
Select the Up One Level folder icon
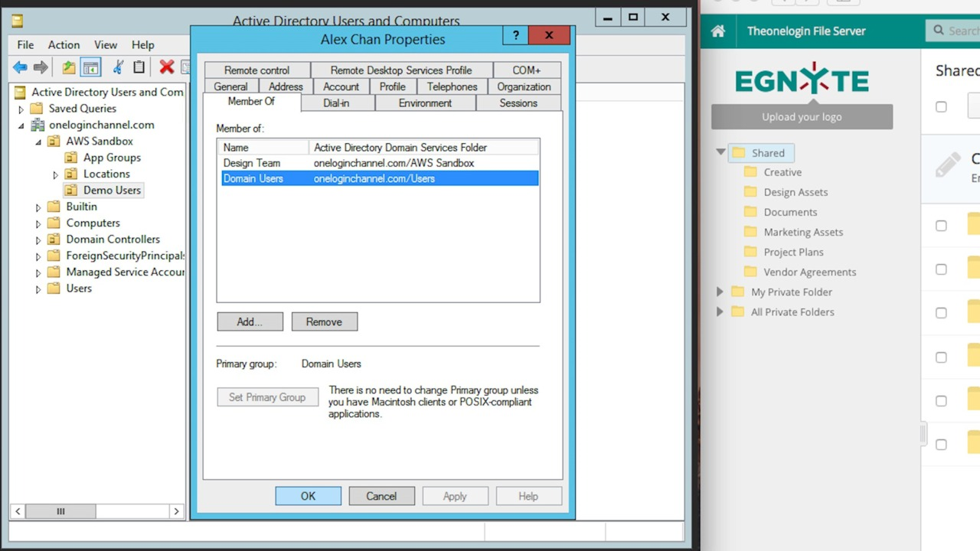68,67
